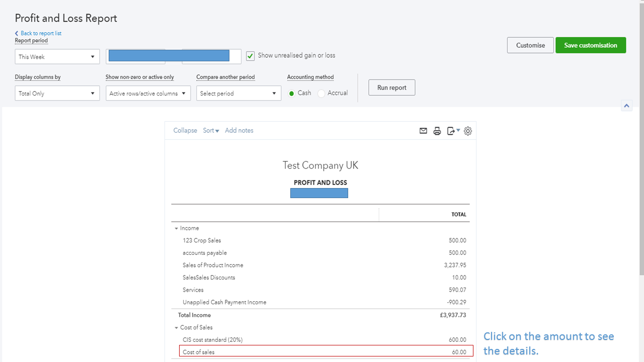
Task: Open the This Week report period dropdown
Action: click(57, 56)
